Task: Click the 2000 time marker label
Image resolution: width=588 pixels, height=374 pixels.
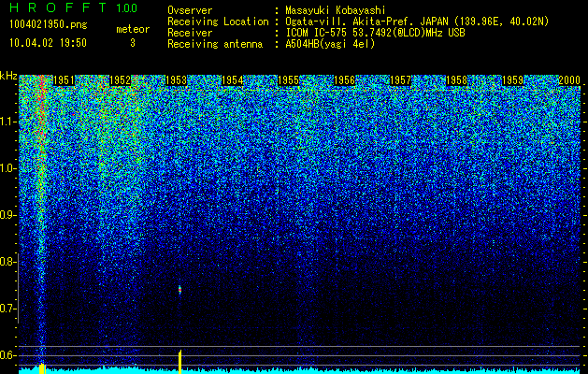Action: [569, 80]
